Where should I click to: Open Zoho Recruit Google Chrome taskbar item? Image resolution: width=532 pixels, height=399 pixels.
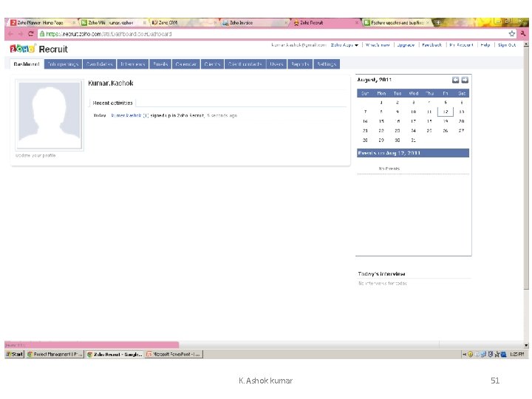[115, 354]
